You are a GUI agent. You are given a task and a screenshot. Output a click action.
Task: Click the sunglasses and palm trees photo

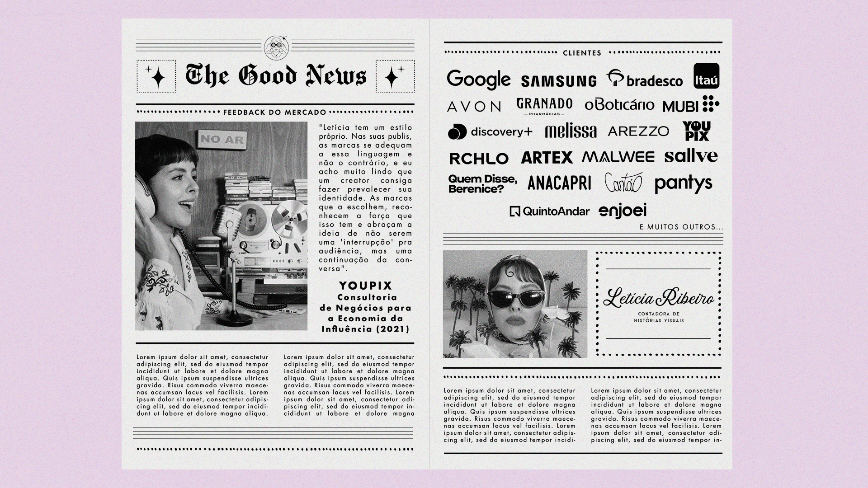pyautogui.click(x=515, y=304)
